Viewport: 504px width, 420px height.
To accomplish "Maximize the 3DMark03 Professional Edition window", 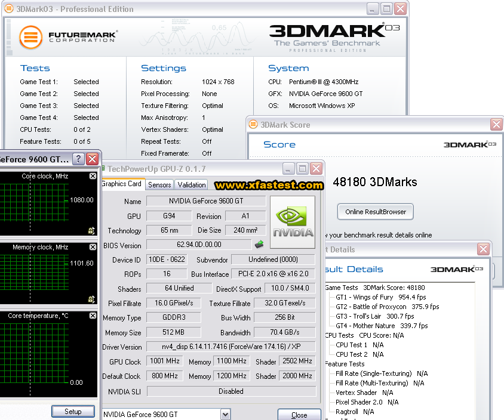I will tap(386, 9).
